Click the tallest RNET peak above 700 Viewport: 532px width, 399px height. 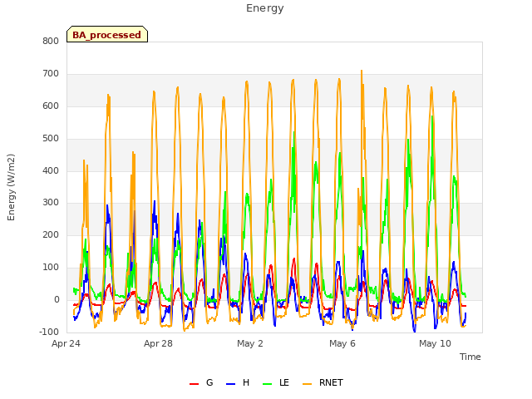362,71
